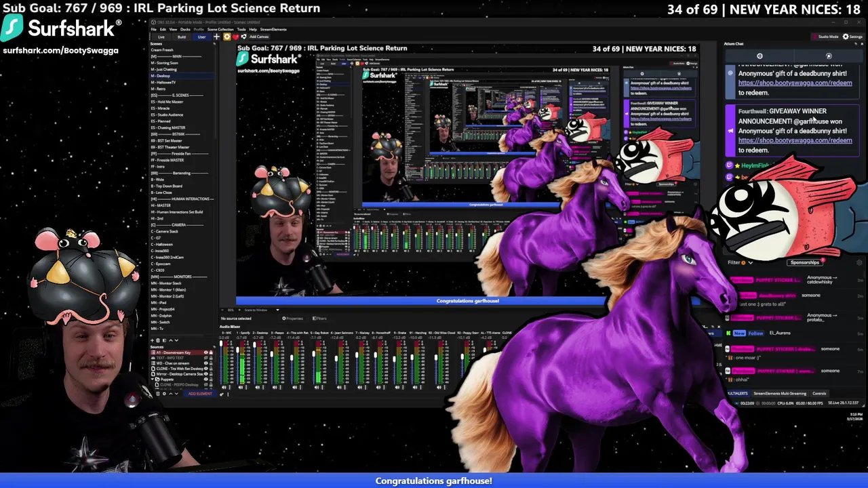
Task: Select the MN - Monitor 1 (Main) scene
Action: pyautogui.click(x=168, y=289)
